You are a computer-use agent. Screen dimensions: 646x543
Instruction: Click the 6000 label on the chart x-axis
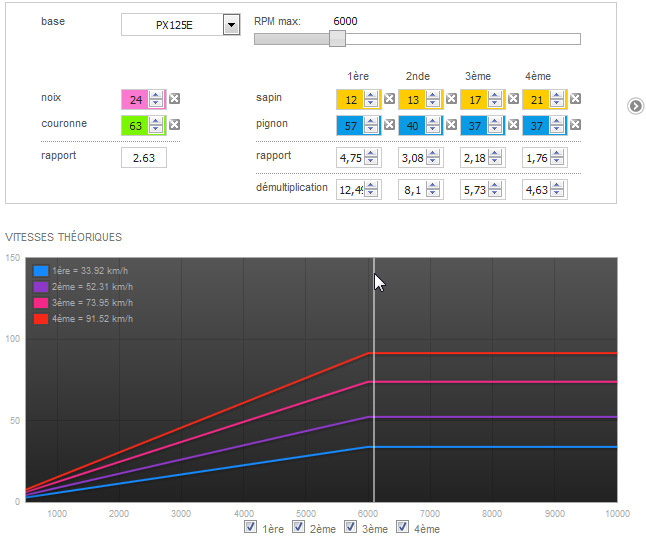[x=368, y=513]
